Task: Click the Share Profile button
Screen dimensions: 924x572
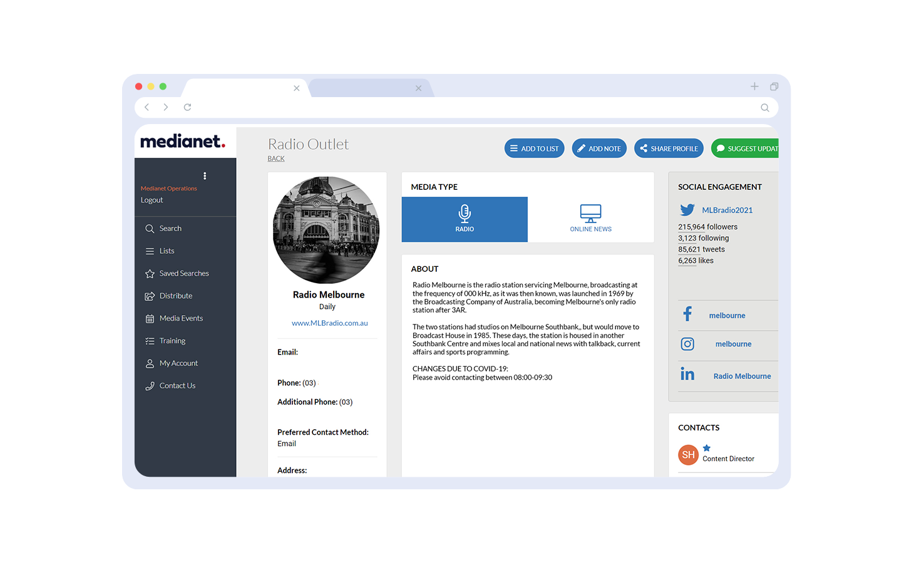Action: click(669, 148)
